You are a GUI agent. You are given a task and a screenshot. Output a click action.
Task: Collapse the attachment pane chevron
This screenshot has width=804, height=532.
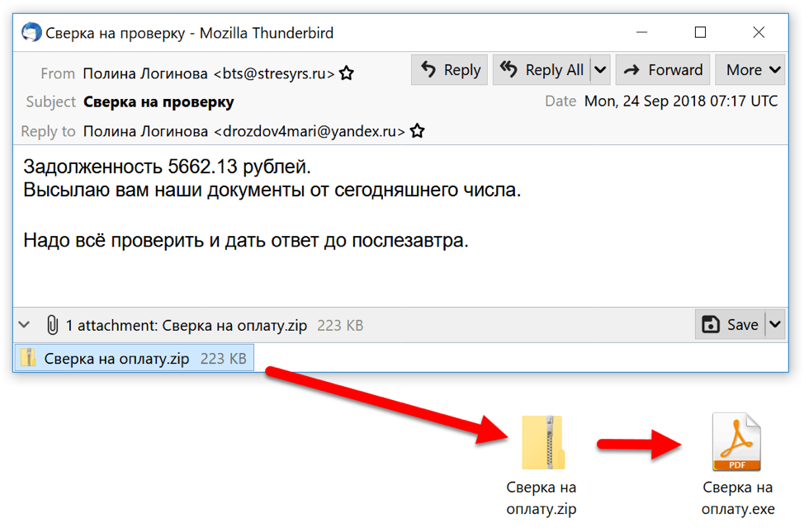(x=25, y=325)
